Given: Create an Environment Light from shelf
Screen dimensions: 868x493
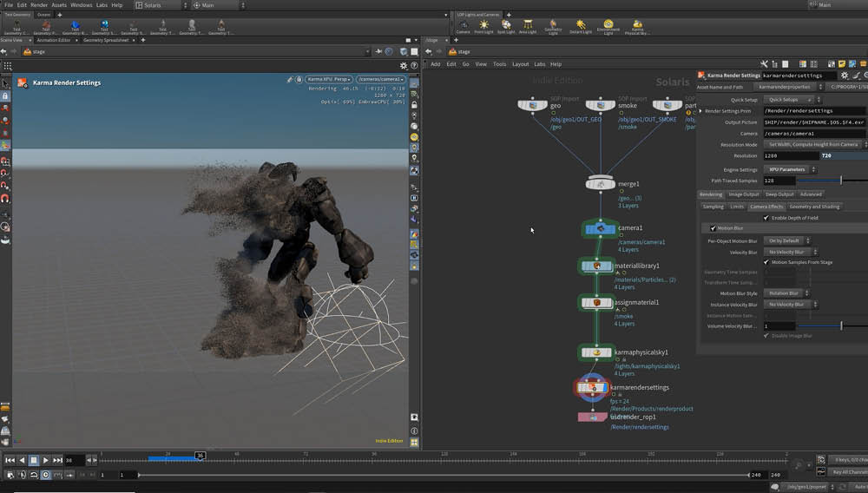Looking at the screenshot, I should pyautogui.click(x=608, y=26).
